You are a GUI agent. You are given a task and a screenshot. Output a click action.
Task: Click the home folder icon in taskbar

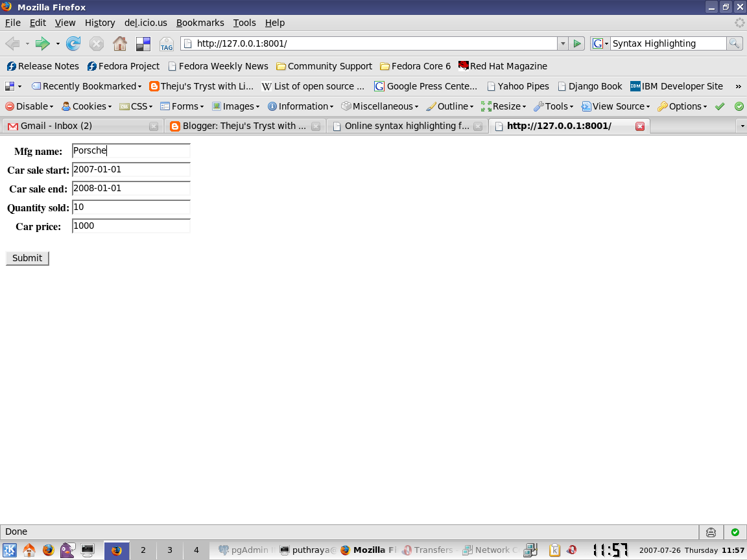coord(29,550)
